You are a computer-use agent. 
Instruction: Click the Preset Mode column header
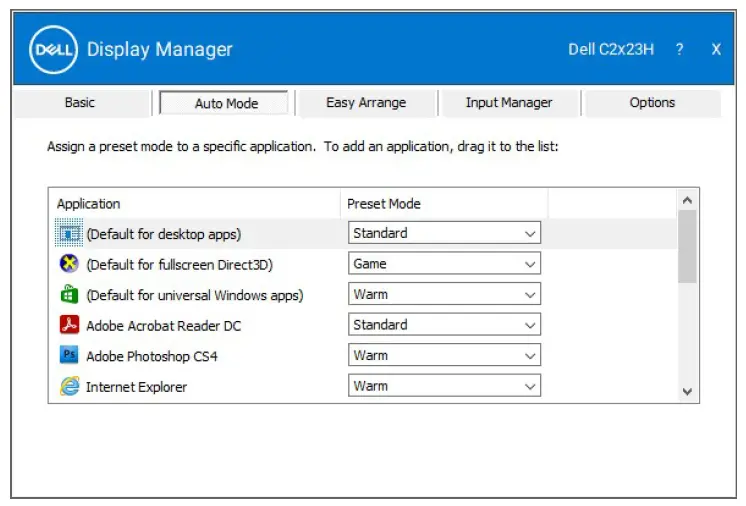(x=444, y=204)
